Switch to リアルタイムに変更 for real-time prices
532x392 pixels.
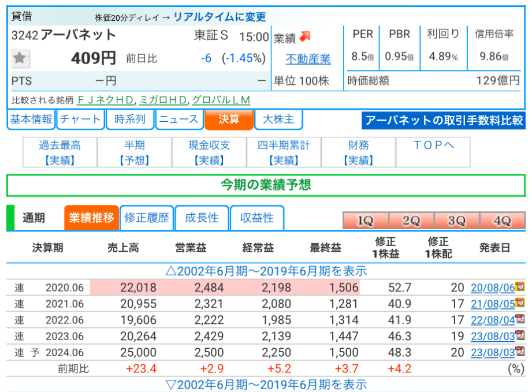click(x=220, y=17)
